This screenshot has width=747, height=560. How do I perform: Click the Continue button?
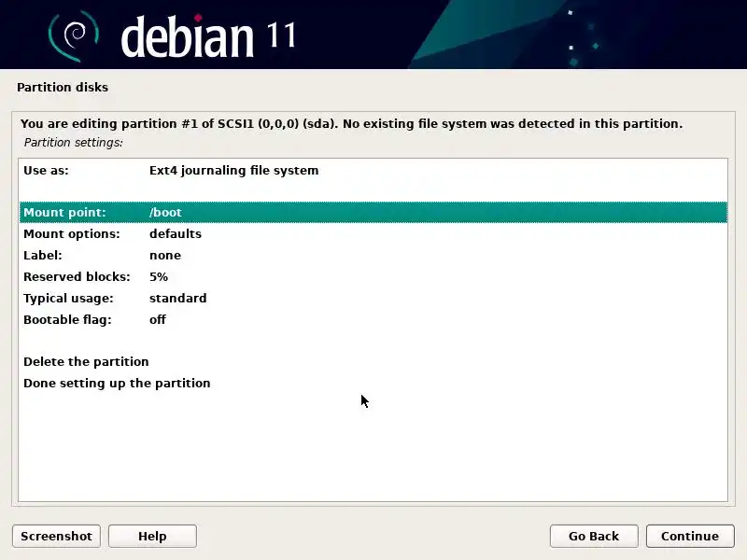point(690,536)
